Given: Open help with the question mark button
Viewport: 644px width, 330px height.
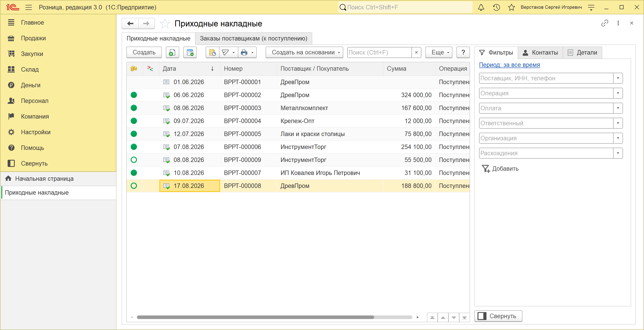Looking at the screenshot, I should point(463,52).
